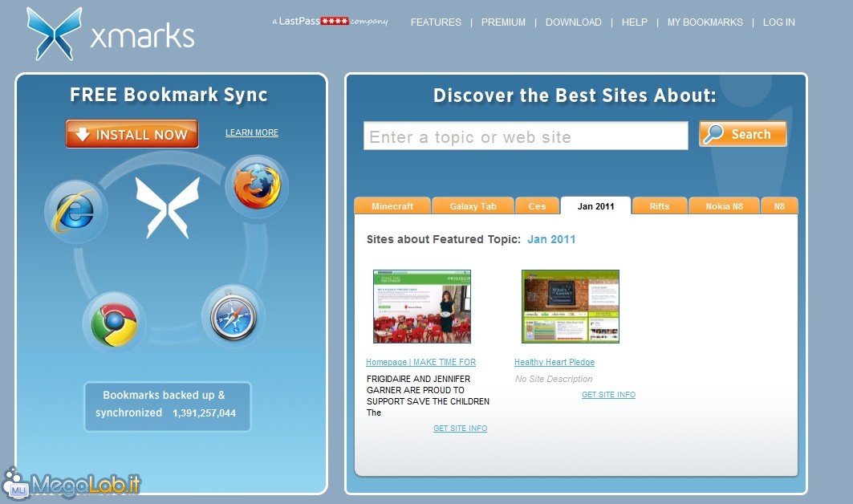Select the Jan 2011 tab
This screenshot has height=504, width=853.
pyautogui.click(x=595, y=205)
